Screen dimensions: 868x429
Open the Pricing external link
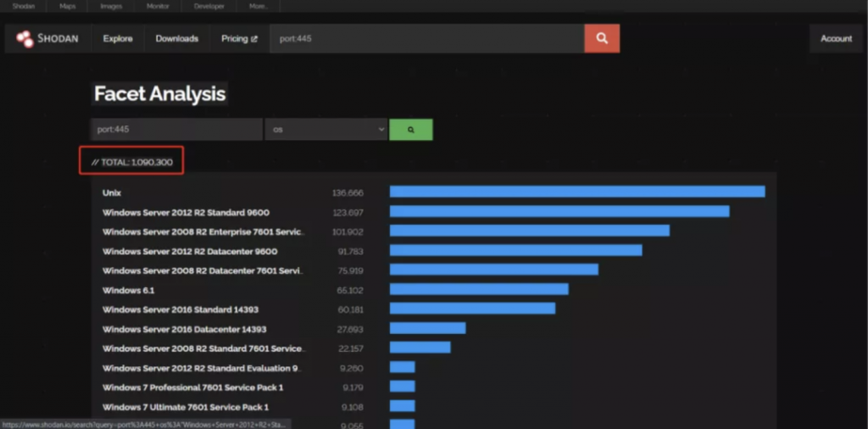click(239, 39)
